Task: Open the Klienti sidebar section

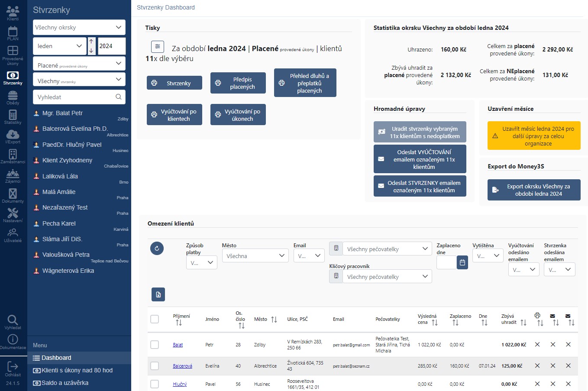Action: [x=13, y=13]
